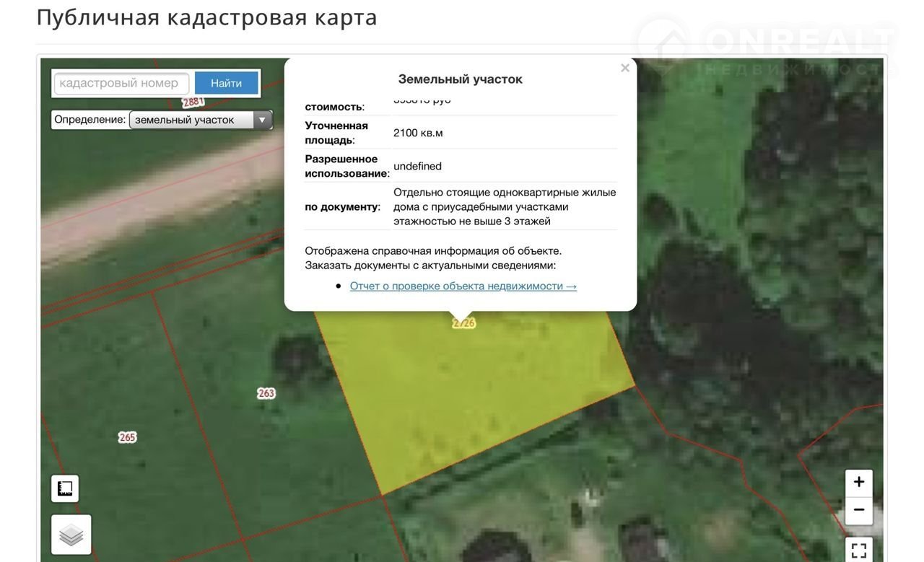Click the arrow on земельный участок selector
Screen dimensions: 924x562
262,120
